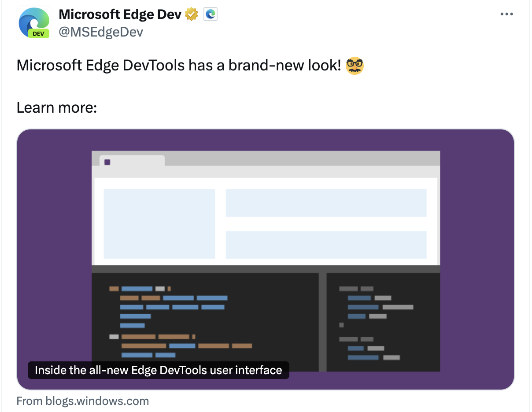Follow the 'From blogs.windows.com' source link
The image size is (532, 412).
[83, 401]
